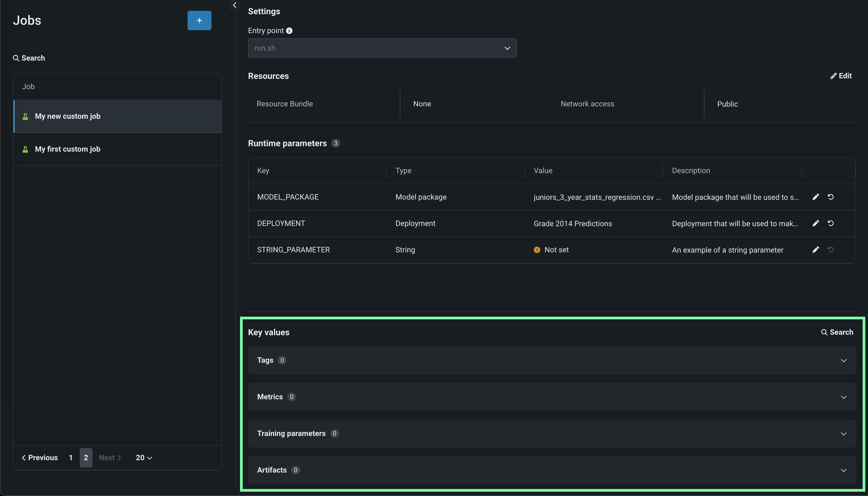Expand the Tags section

(x=844, y=360)
